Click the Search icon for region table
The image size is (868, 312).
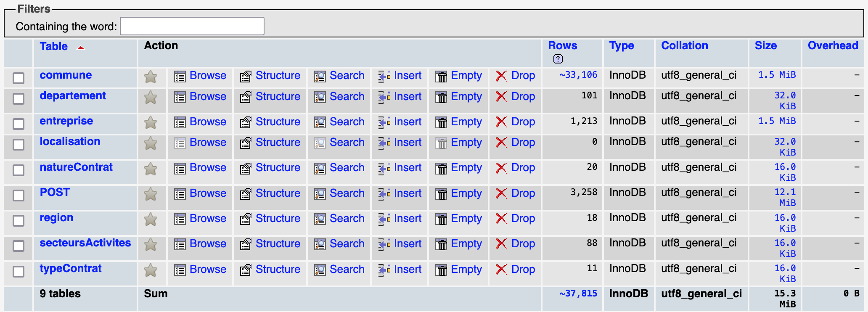point(320,219)
